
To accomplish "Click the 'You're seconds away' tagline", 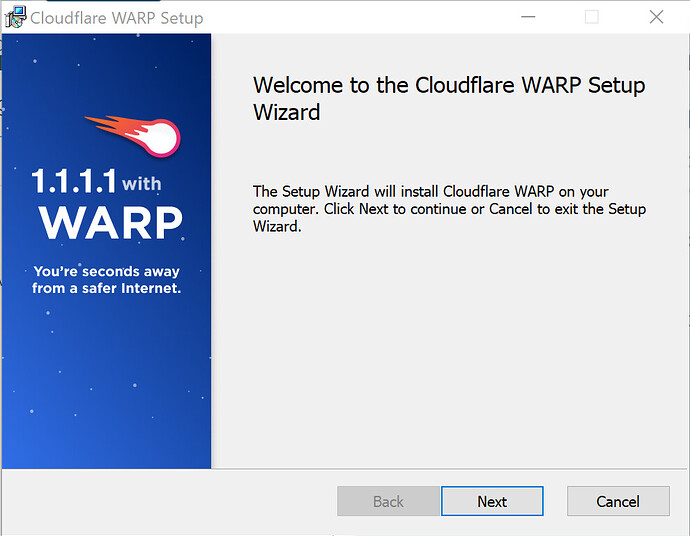I will pyautogui.click(x=106, y=279).
